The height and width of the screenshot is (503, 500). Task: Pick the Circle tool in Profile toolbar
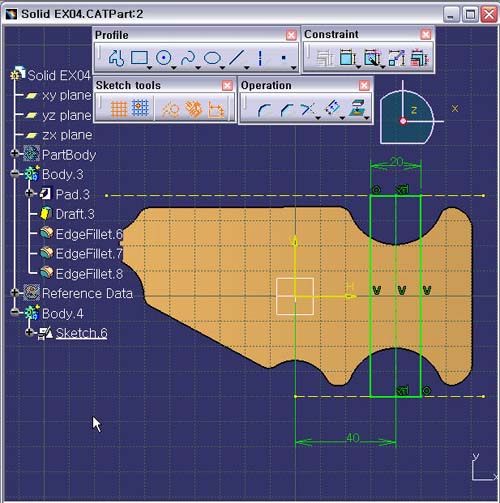(164, 58)
